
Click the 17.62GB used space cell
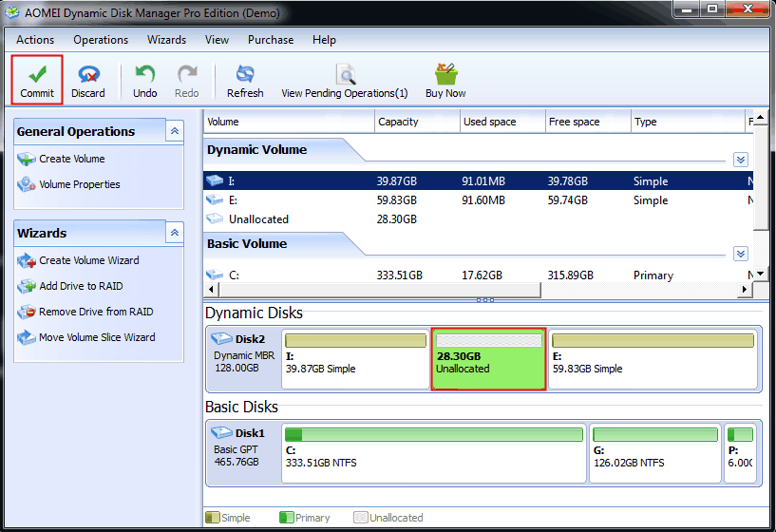point(482,275)
